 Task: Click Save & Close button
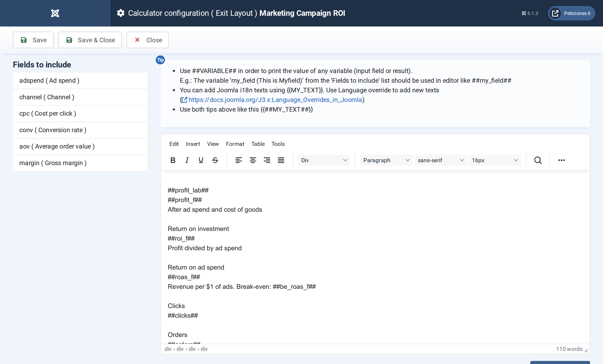click(90, 40)
